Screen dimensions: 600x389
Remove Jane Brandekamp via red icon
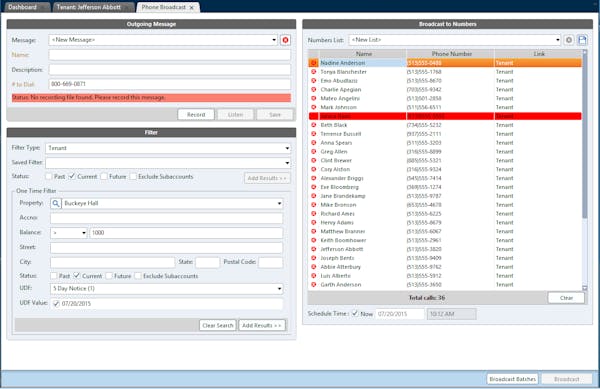(x=314, y=196)
